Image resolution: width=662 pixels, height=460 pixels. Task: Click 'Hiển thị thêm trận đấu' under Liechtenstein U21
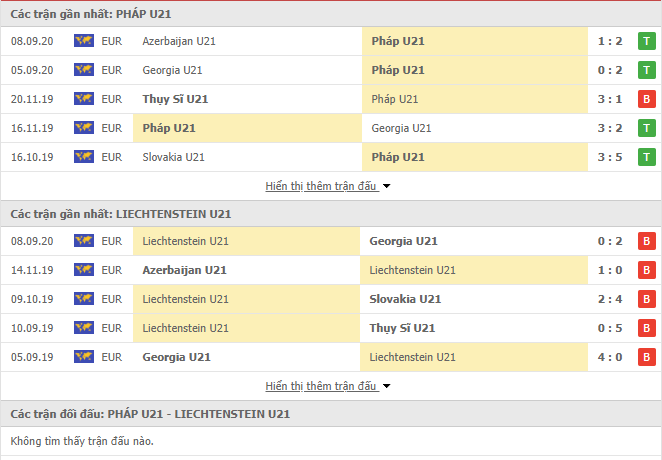(321, 386)
